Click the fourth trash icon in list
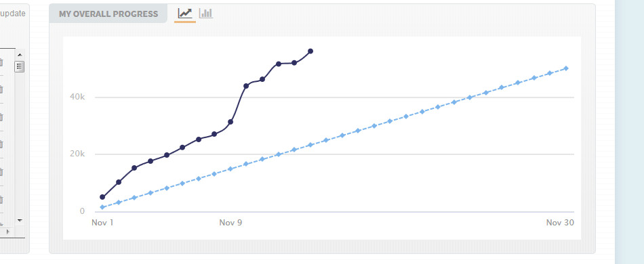The width and height of the screenshot is (644, 264). click(x=1, y=144)
